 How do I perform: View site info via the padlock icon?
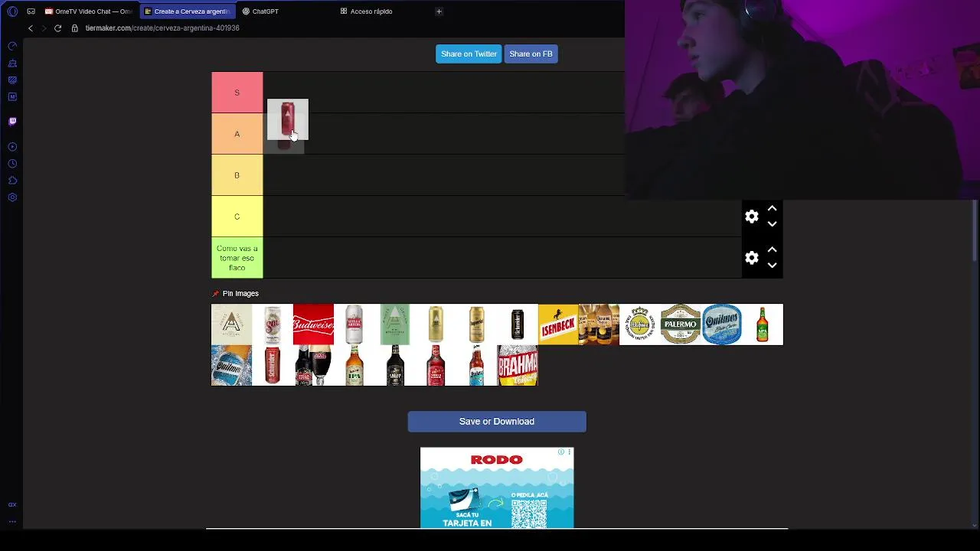[x=75, y=28]
